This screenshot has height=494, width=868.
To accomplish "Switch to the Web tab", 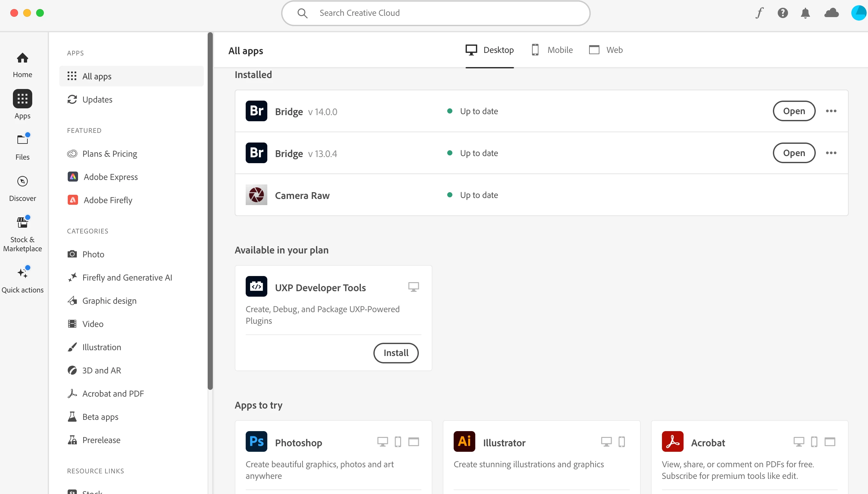I will tap(606, 50).
